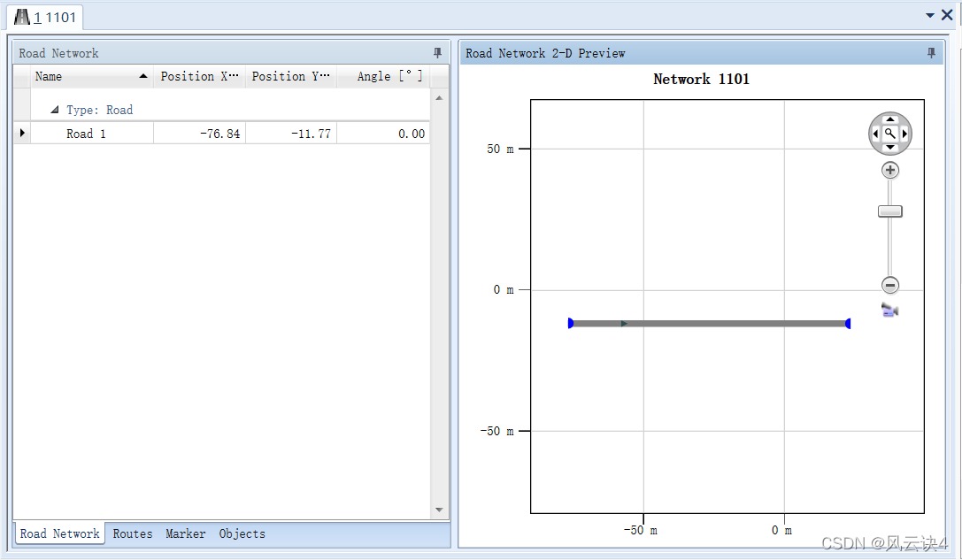Screen dimensions: 962x560
Task: Select the road start blue endpoint
Action: point(571,323)
